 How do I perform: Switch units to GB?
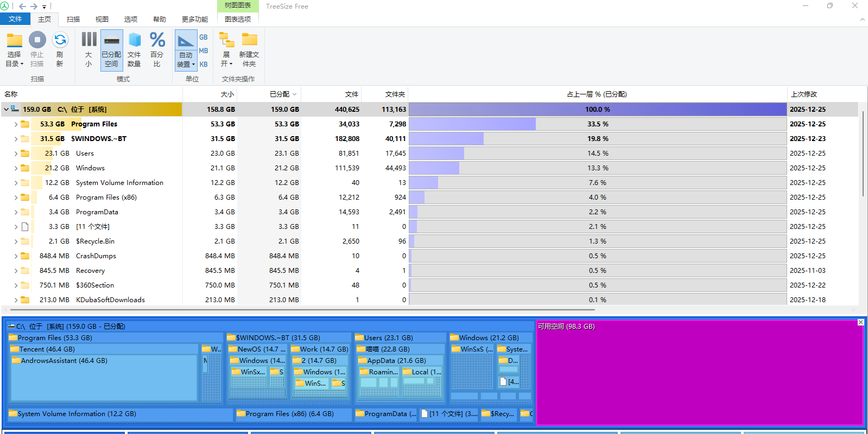(204, 37)
